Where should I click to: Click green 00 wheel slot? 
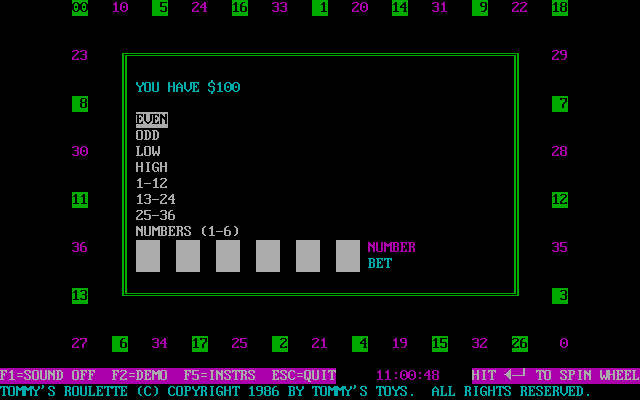[80, 7]
